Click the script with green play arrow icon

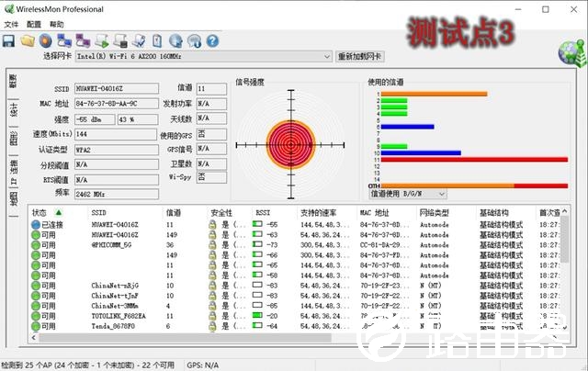[102, 40]
